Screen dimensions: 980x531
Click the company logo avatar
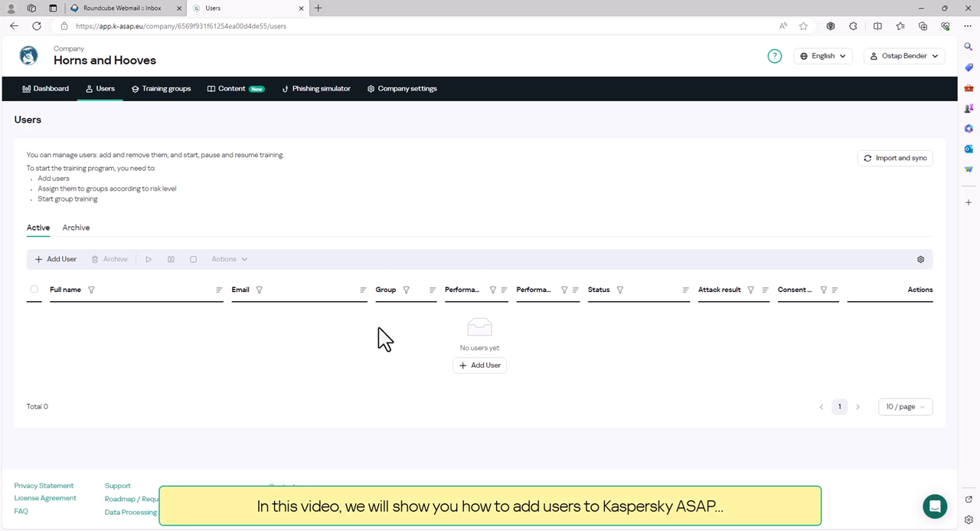29,56
